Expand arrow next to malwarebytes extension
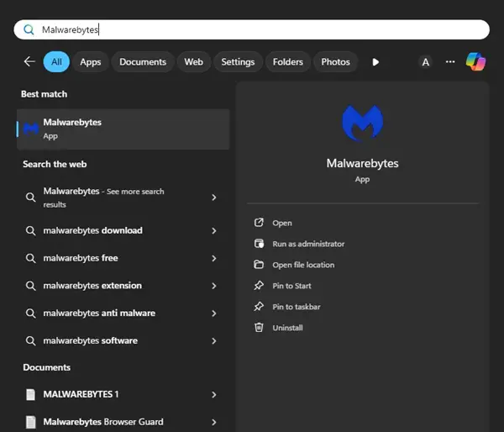Viewport: 504px width, 432px height. pos(214,286)
